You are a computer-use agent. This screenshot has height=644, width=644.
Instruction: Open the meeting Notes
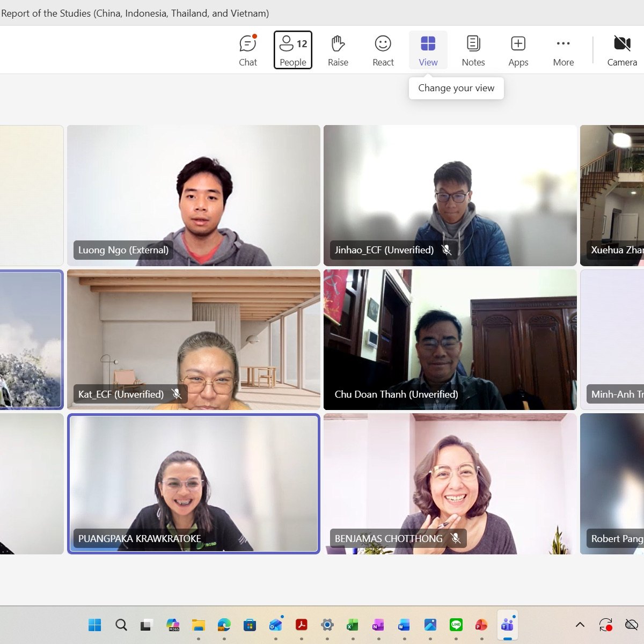click(x=473, y=50)
